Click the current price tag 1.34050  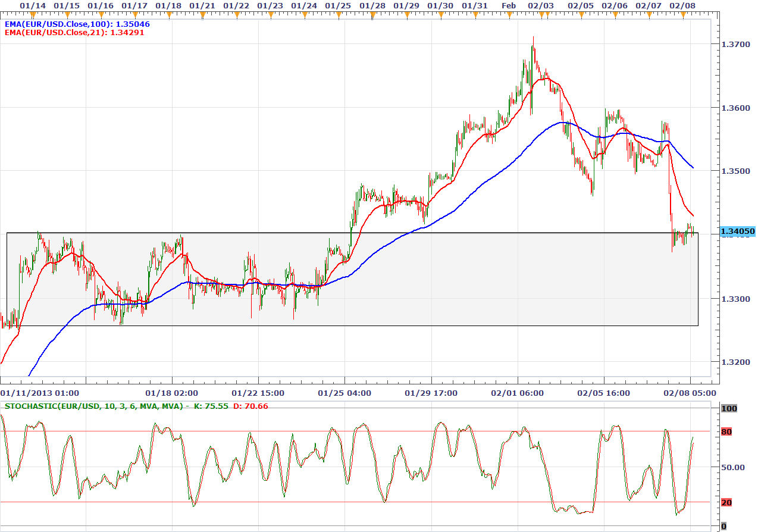(737, 231)
